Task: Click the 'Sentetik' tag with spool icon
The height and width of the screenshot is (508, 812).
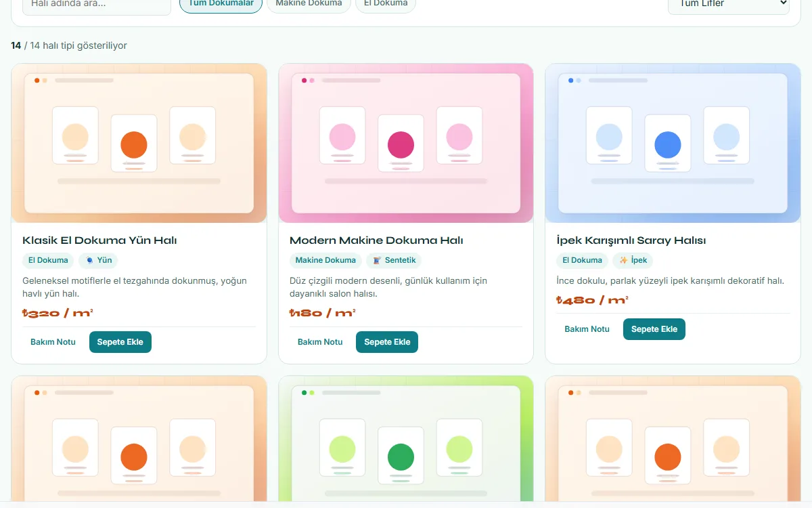Action: 394,260
